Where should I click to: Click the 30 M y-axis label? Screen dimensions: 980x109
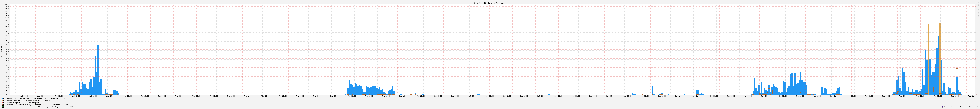(x=7, y=27)
